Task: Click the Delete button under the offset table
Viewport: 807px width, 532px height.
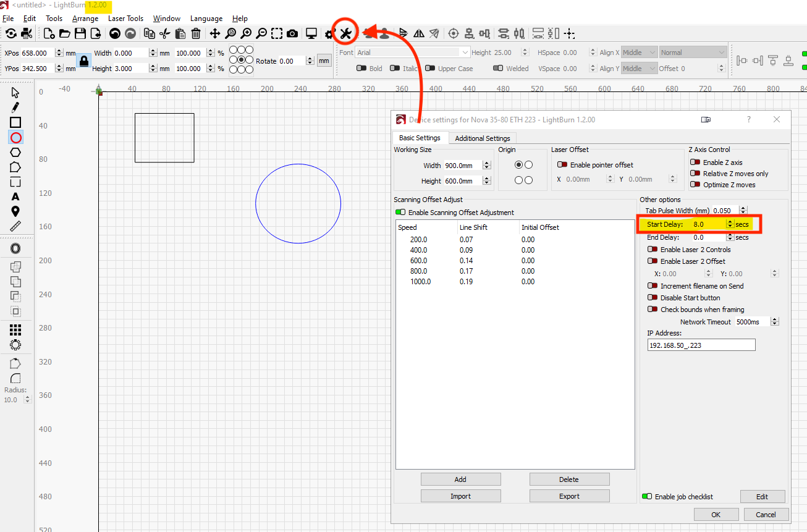Action: pos(569,479)
